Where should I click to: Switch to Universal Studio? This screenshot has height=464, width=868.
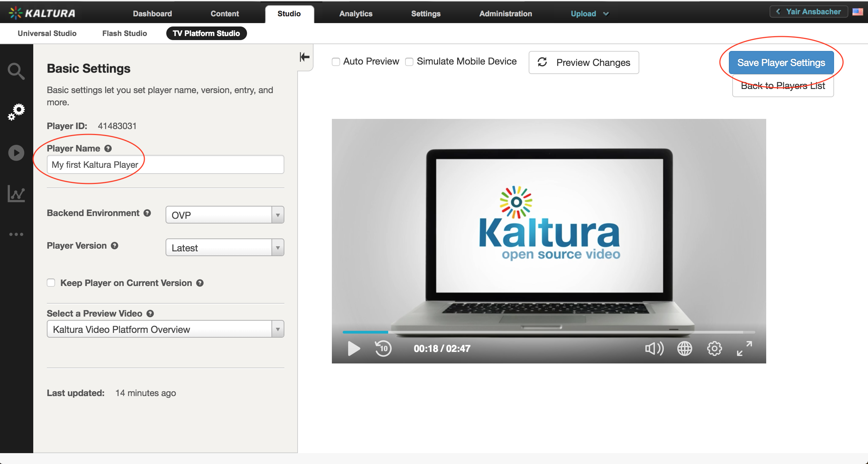[x=47, y=33]
